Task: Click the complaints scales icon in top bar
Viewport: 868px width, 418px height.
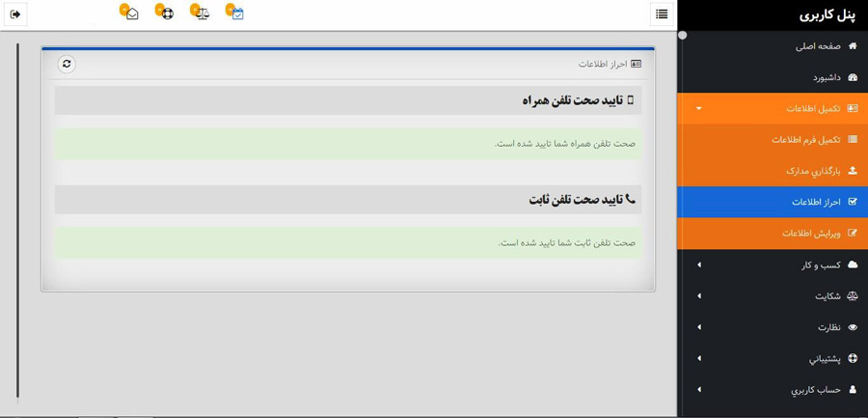Action: [x=202, y=14]
